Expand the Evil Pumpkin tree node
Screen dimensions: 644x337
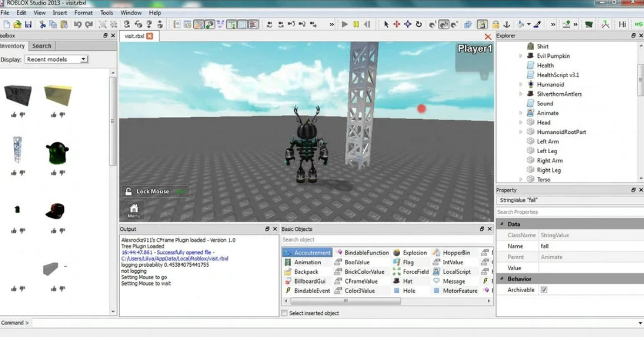(x=520, y=56)
